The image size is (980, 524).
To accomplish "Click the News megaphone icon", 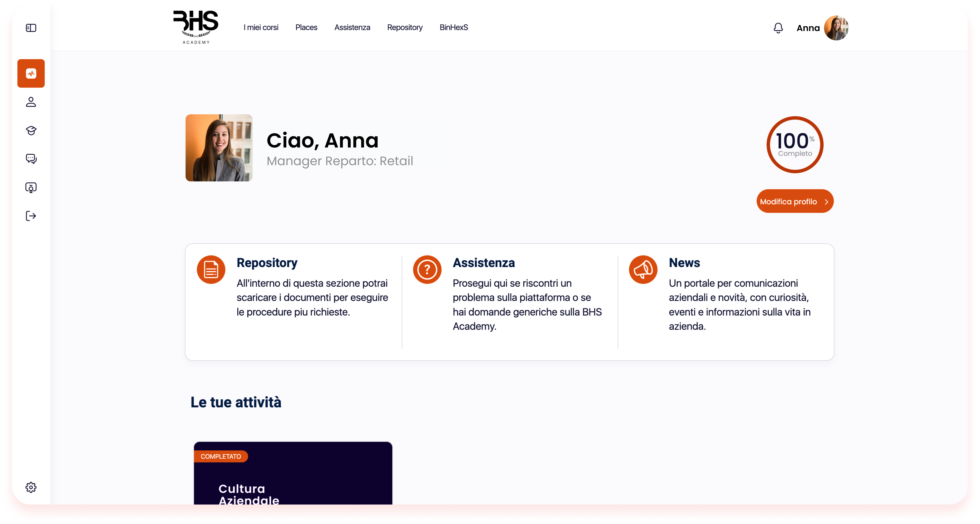I will point(643,270).
